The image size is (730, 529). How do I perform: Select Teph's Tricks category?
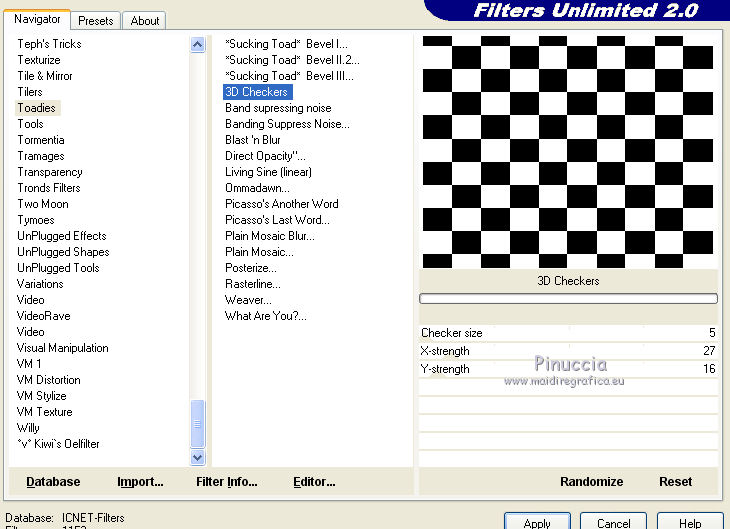(49, 44)
